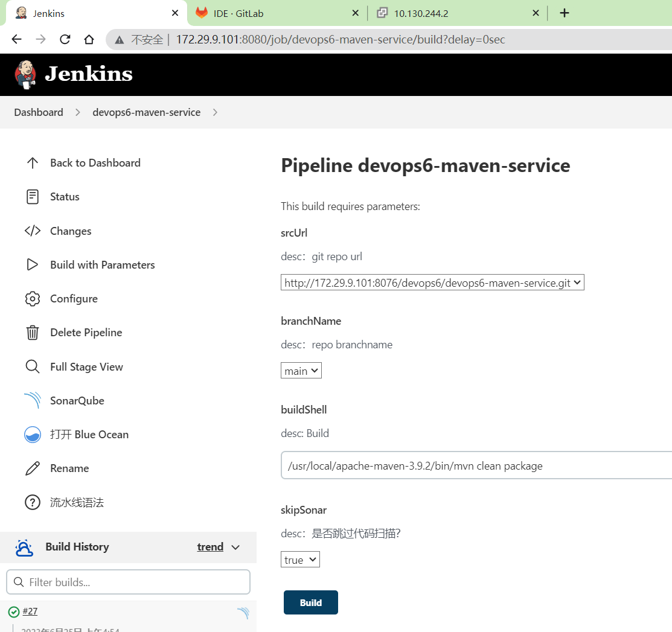The width and height of the screenshot is (672, 632).
Task: Click the buildShell parameter label
Action: point(304,410)
